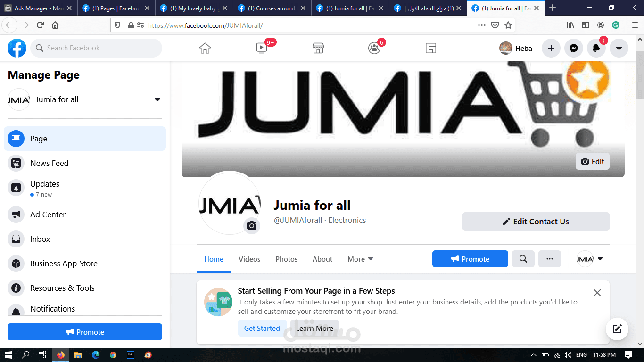This screenshot has height=362, width=644.
Task: Switch to the Photos tab
Action: tap(287, 259)
